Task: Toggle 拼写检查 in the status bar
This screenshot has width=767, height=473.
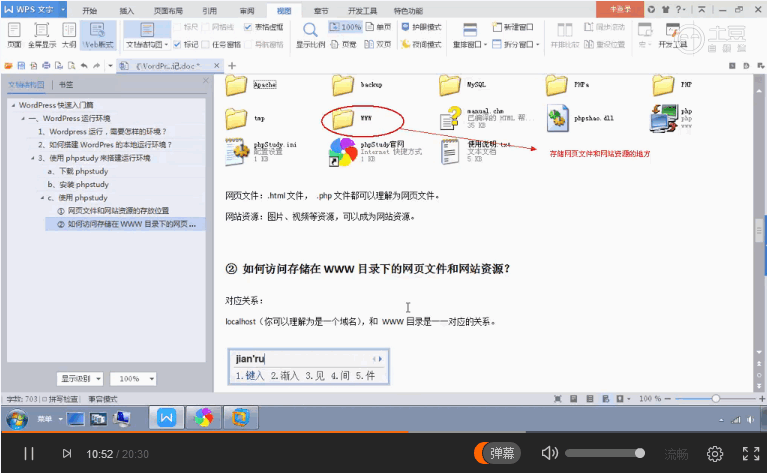Action: 59,399
